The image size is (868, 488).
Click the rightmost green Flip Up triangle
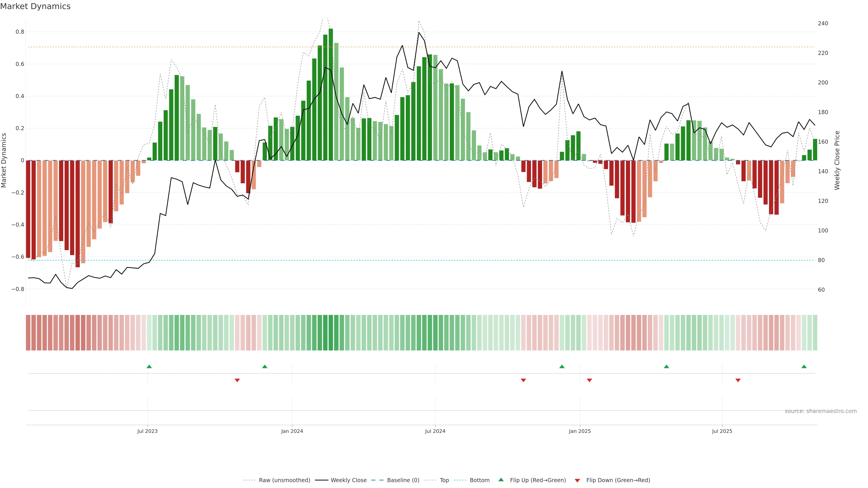click(x=804, y=366)
